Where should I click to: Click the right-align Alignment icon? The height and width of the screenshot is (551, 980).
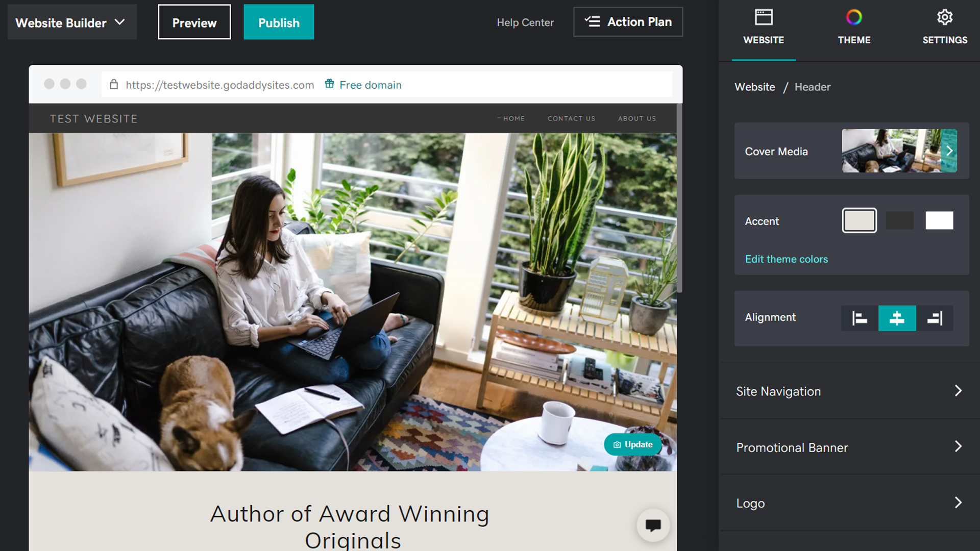point(934,317)
